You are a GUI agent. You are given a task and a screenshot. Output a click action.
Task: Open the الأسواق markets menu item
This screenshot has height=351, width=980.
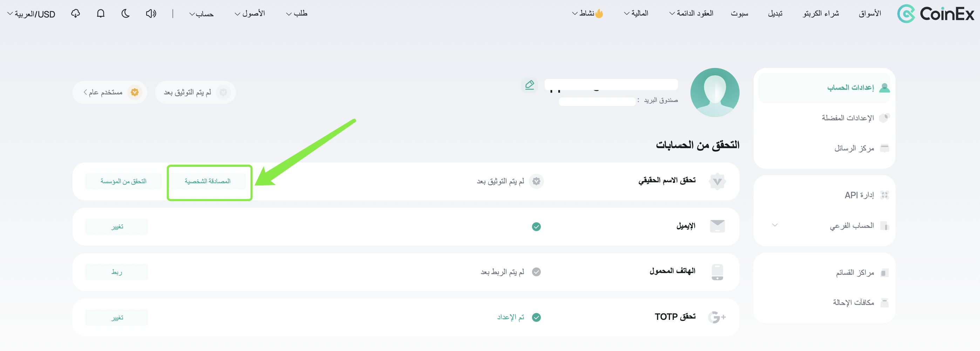coord(870,14)
